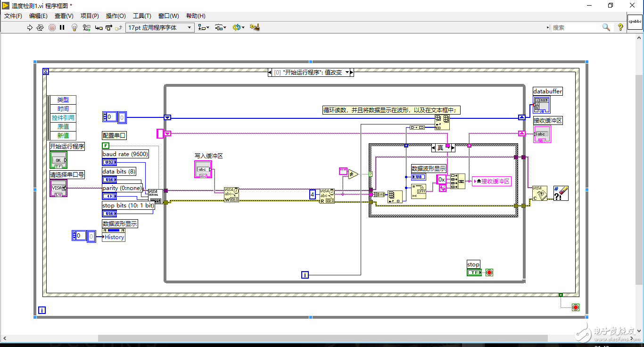Click the numeric constant 4
The image size is (644, 347).
(x=313, y=194)
